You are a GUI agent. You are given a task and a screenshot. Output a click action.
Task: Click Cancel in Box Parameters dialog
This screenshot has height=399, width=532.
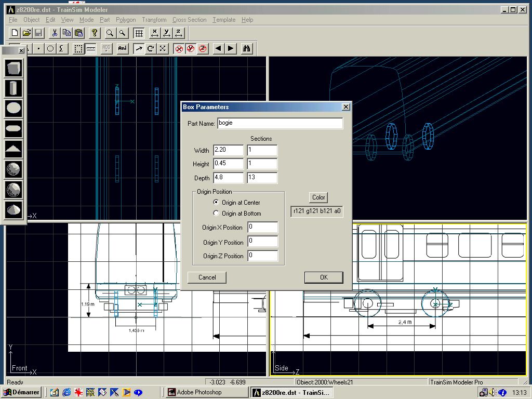(207, 277)
